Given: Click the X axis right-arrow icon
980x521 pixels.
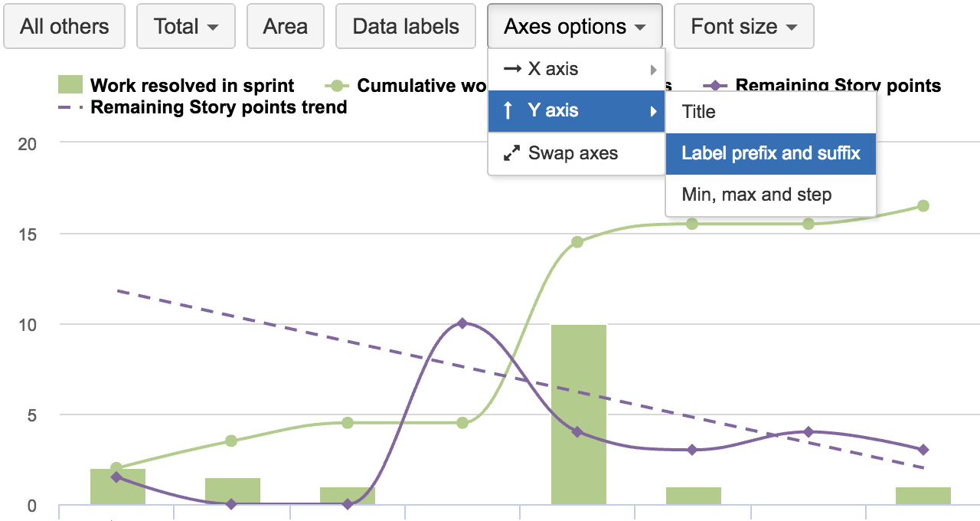Looking at the screenshot, I should click(x=511, y=69).
